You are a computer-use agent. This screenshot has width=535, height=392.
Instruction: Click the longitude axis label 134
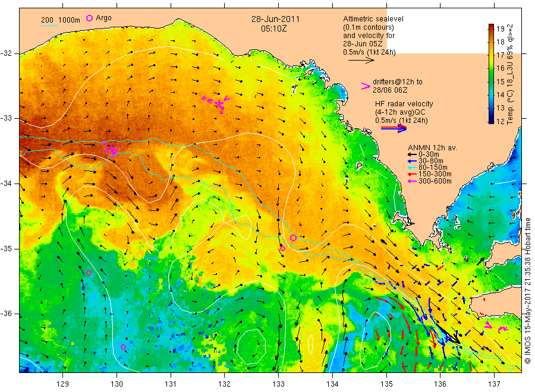pos(332,384)
